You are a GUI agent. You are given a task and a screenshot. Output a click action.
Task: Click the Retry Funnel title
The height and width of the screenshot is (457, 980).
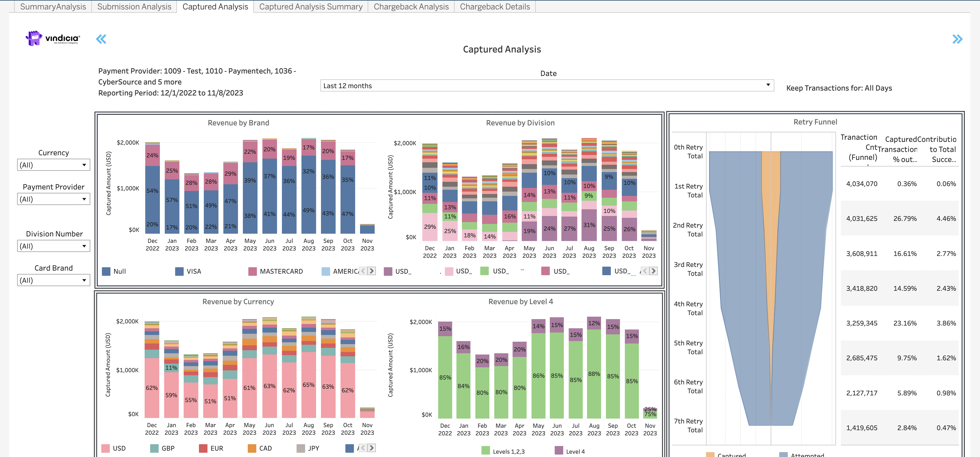[815, 122]
